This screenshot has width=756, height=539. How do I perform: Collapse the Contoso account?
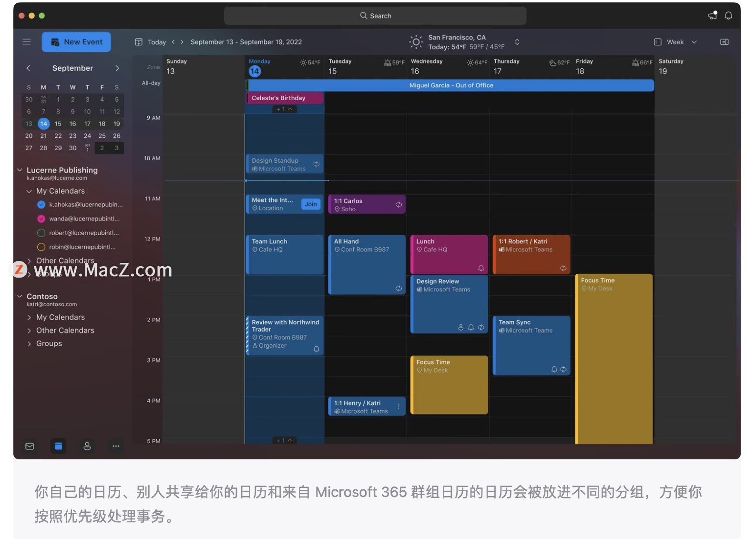(x=20, y=296)
